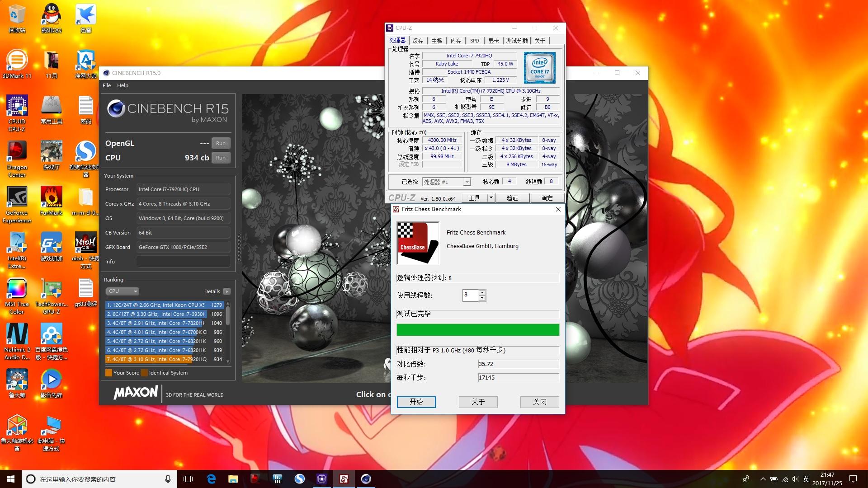
Task: Click the Info input field in Cinebench
Action: [184, 262]
